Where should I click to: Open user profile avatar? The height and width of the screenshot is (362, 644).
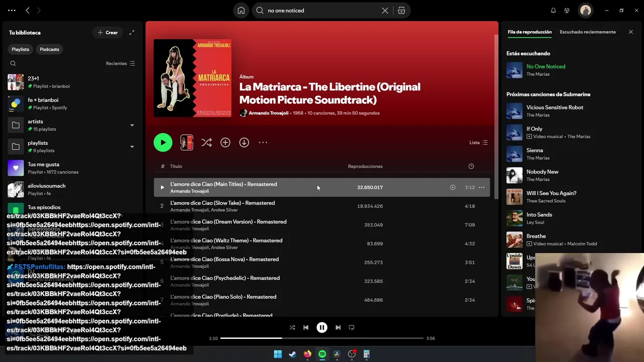point(585,10)
